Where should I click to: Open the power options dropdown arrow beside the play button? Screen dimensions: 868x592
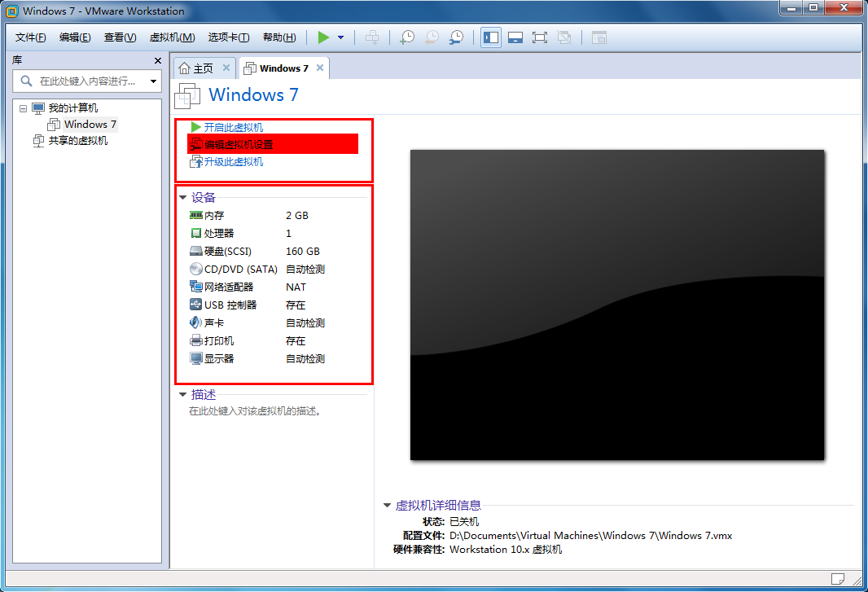point(341,37)
